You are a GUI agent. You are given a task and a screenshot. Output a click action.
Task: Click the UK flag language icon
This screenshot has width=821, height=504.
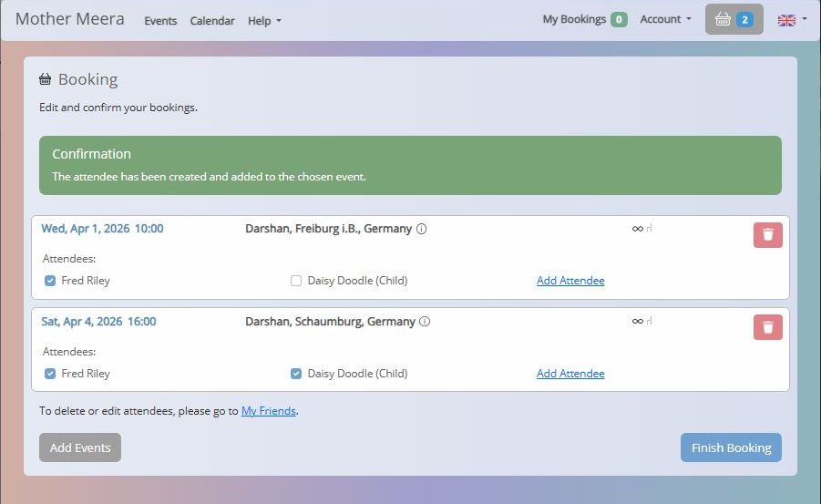point(785,20)
